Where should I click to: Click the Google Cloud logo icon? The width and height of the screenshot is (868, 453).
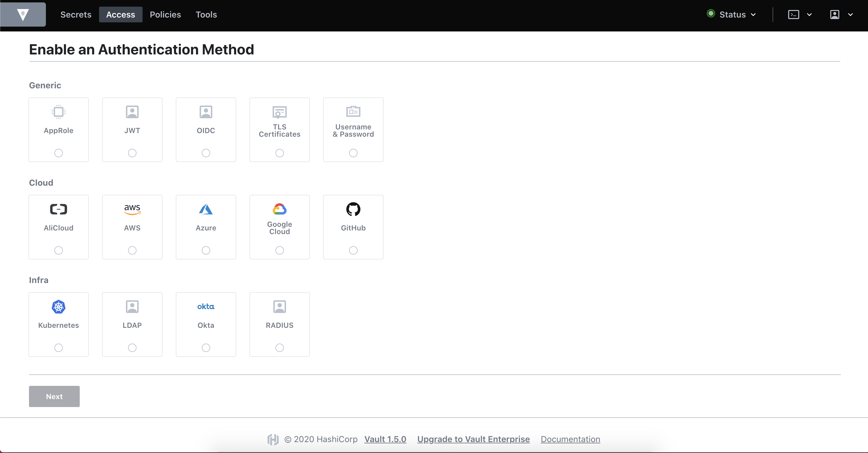click(x=279, y=209)
